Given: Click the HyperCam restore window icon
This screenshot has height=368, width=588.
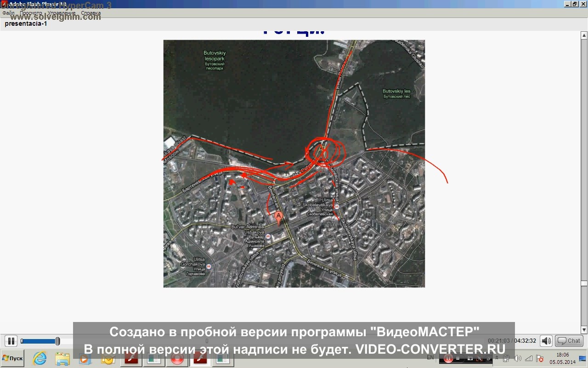Looking at the screenshot, I should 488,358.
